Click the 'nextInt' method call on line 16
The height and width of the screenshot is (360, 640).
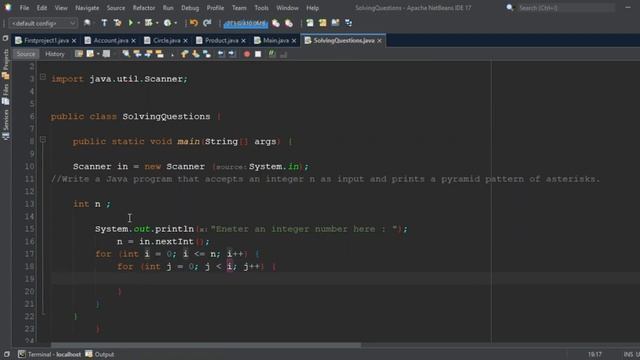click(x=174, y=242)
